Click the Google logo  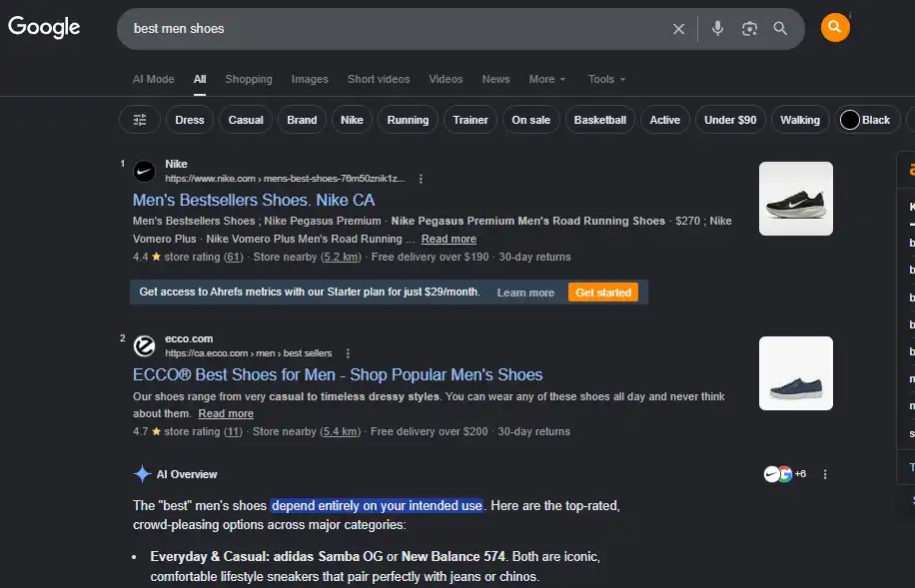44,27
